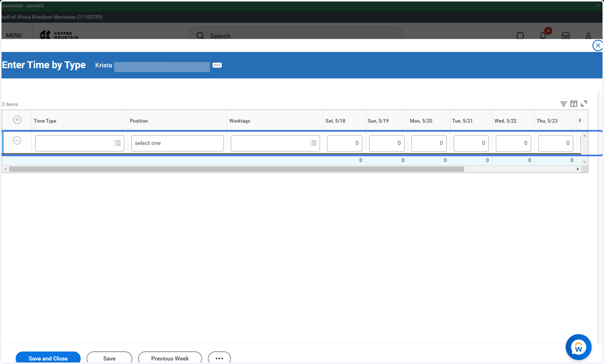Click the Copper Mountain logo
Screen dimensions: 604x364
(59, 35)
